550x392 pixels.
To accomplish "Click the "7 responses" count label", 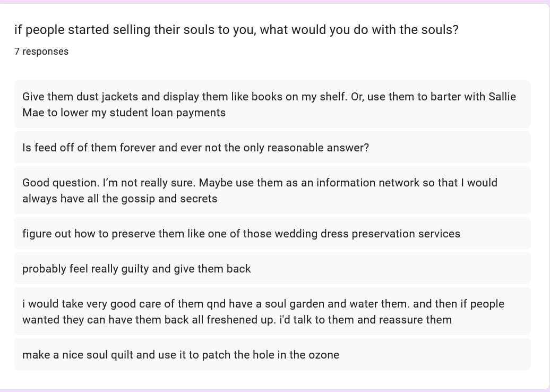I will pos(41,52).
